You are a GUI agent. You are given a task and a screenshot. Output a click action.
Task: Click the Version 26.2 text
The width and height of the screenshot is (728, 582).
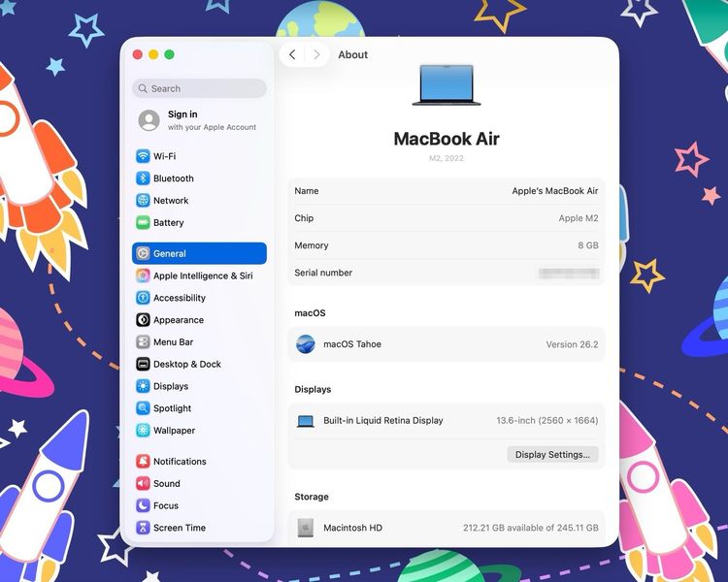pos(572,344)
